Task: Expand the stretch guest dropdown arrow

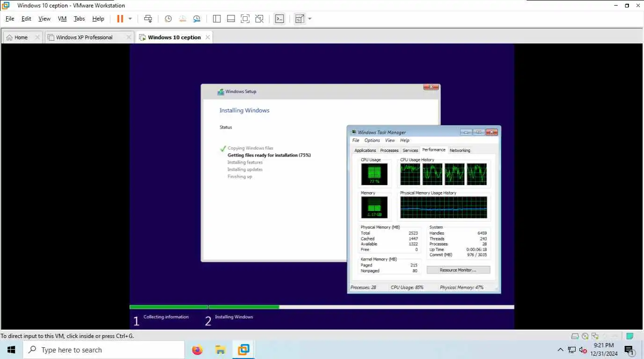Action: click(x=310, y=19)
